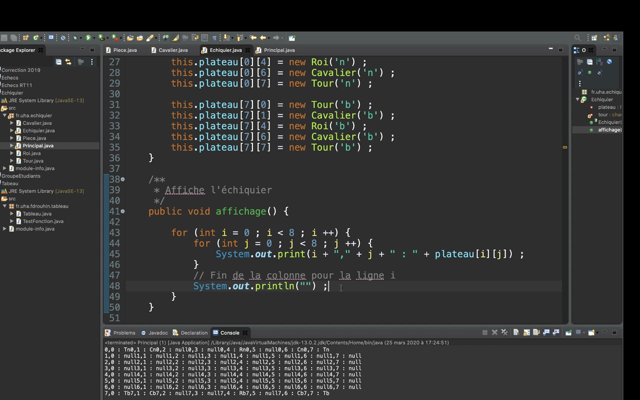Switch to the Problems tab
The image size is (640, 400).
pyautogui.click(x=123, y=333)
